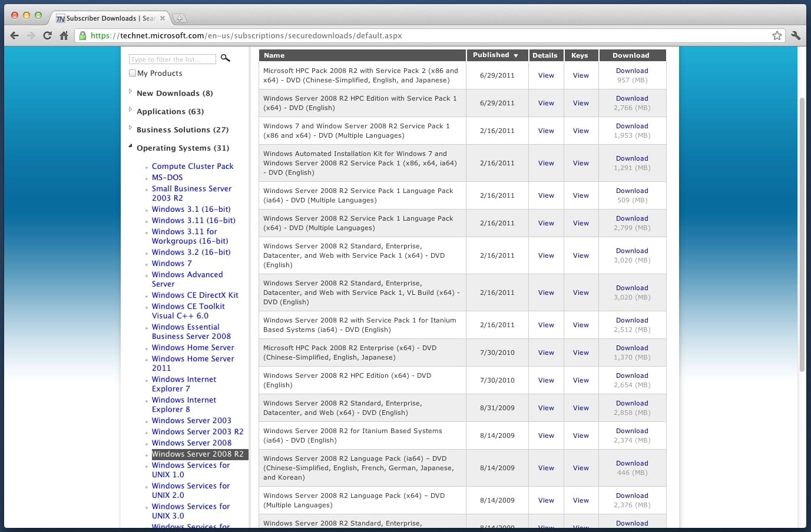The width and height of the screenshot is (811, 532).
Task: Download Windows 7 Service Pack 1 (1,953 MB)
Action: click(632, 126)
